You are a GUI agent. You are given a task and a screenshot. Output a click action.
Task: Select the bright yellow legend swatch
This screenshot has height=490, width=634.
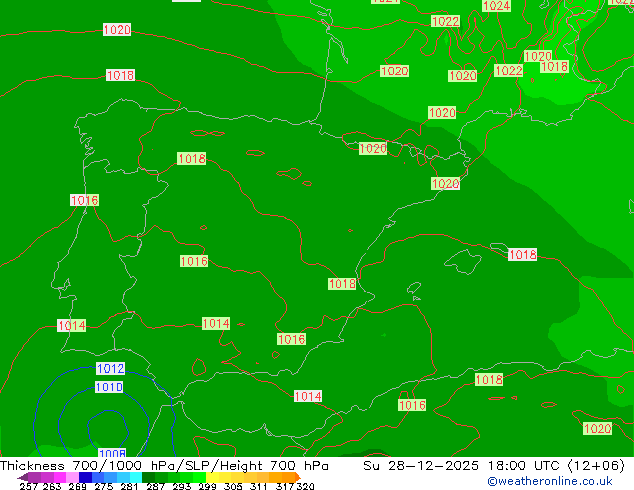tap(212, 477)
